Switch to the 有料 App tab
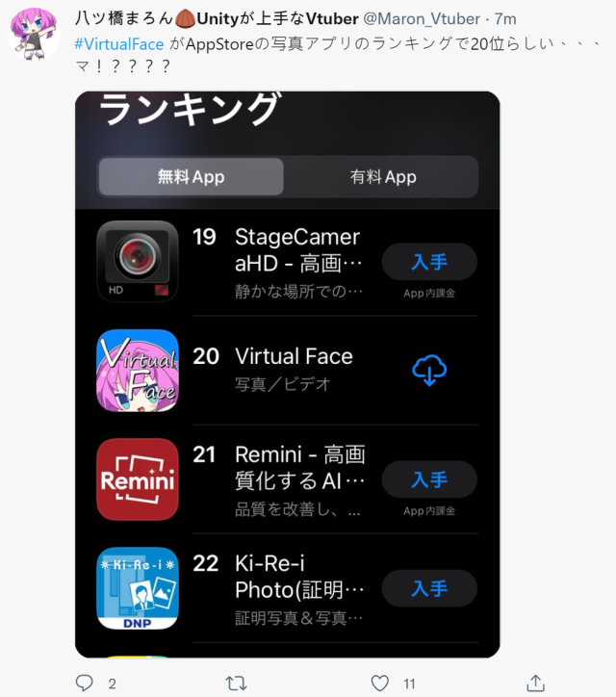Viewport: 616px width, 697px height. tap(383, 177)
